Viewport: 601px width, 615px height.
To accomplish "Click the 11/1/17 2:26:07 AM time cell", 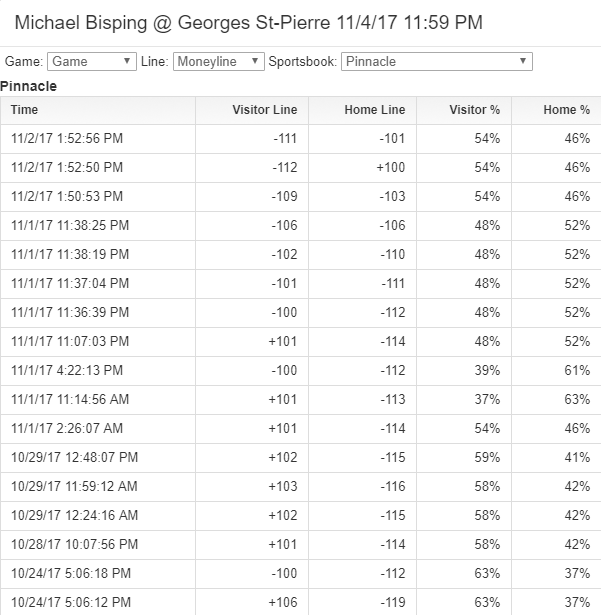I will pos(67,428).
